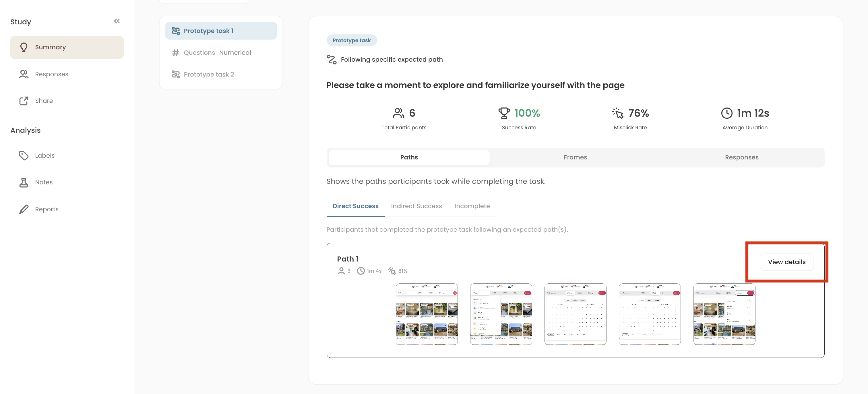Image resolution: width=868 pixels, height=394 pixels.
Task: Select the Indirect Success sub-tab
Action: click(416, 206)
